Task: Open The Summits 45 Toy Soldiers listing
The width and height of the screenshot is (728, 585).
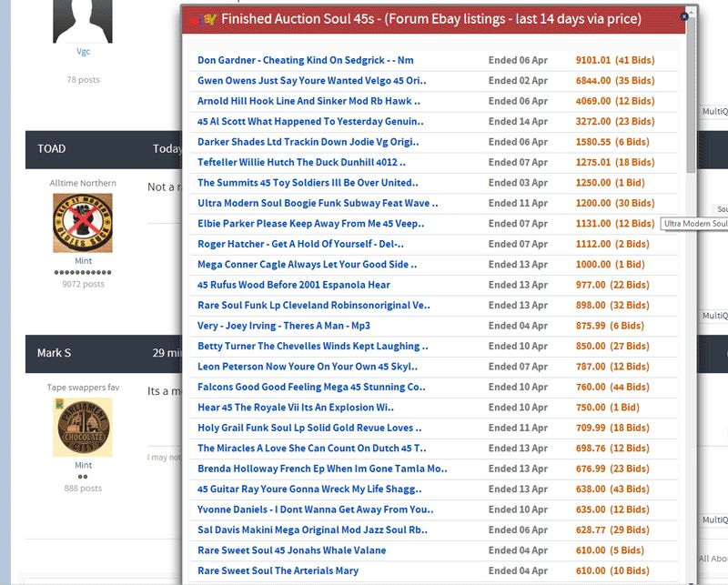Action: point(309,183)
